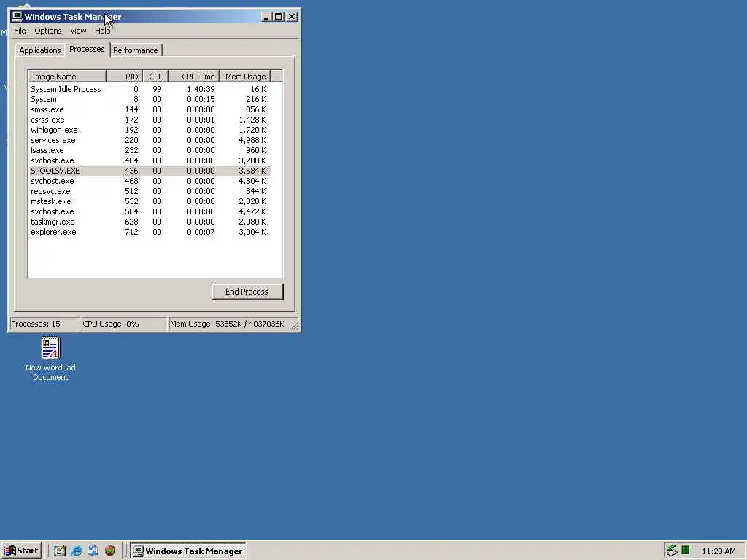This screenshot has width=747, height=560.
Task: Select the Processes tab
Action: 87,49
